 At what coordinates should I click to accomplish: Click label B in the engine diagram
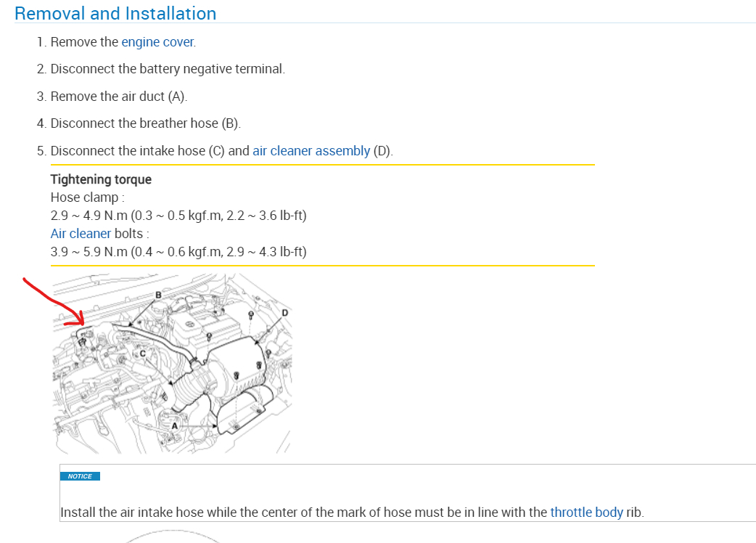(157, 295)
